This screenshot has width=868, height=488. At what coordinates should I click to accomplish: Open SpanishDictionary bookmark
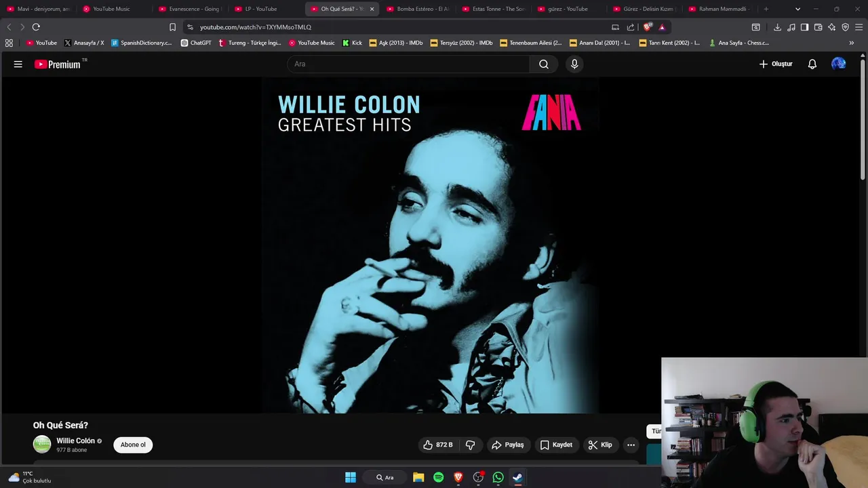(142, 43)
